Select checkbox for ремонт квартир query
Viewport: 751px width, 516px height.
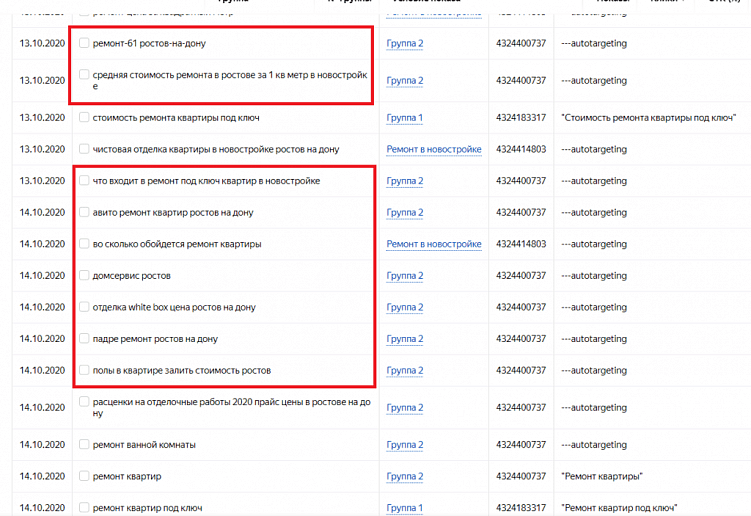pos(84,476)
